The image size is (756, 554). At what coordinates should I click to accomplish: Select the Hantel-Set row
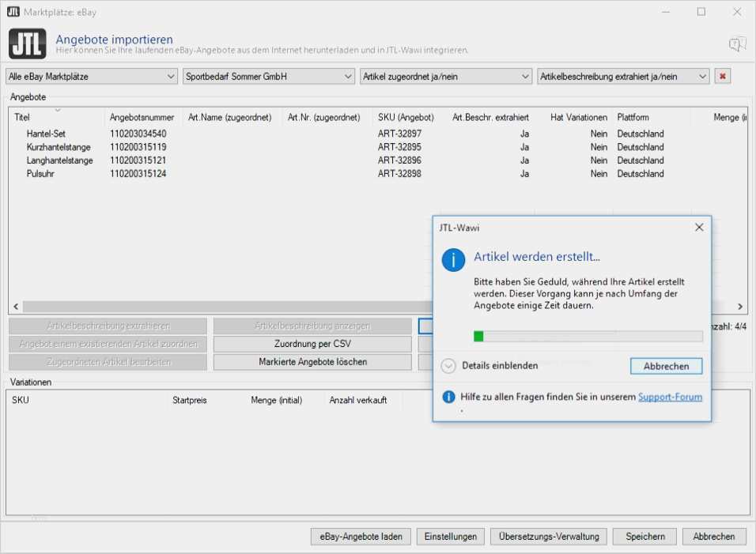pyautogui.click(x=377, y=134)
